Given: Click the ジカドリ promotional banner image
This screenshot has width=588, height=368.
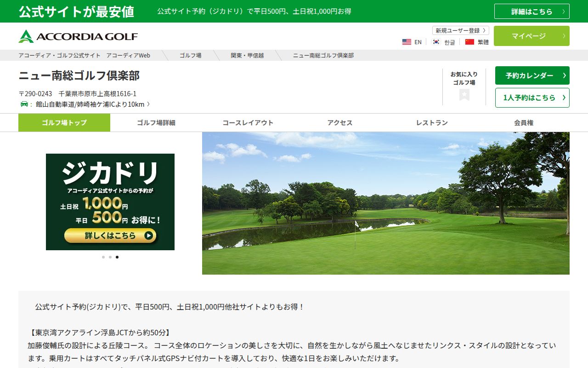Looking at the screenshot, I should 110,202.
